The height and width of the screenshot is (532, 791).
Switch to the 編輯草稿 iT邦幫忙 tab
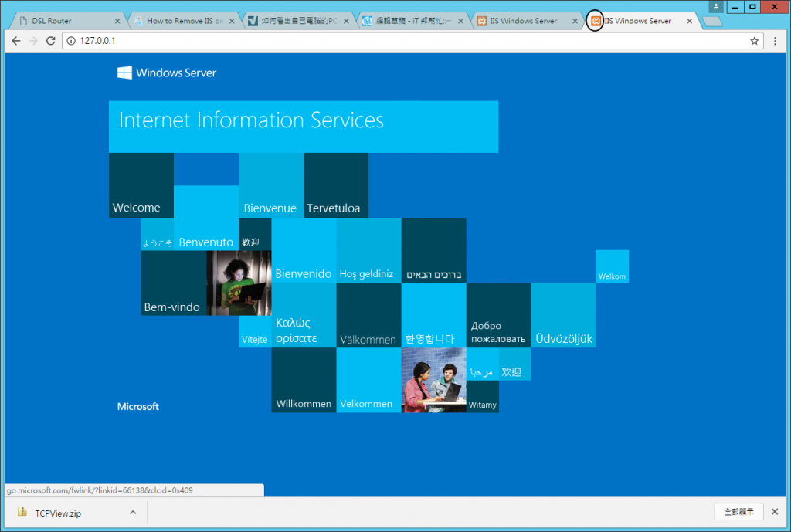click(414, 21)
